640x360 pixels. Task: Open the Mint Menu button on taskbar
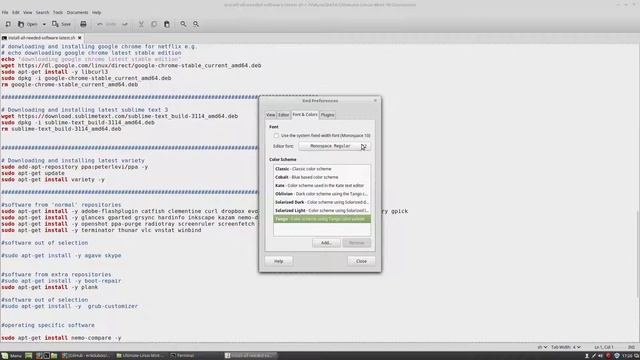[x=11, y=356]
